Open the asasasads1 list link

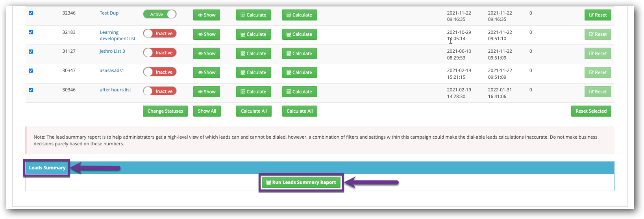click(x=112, y=71)
